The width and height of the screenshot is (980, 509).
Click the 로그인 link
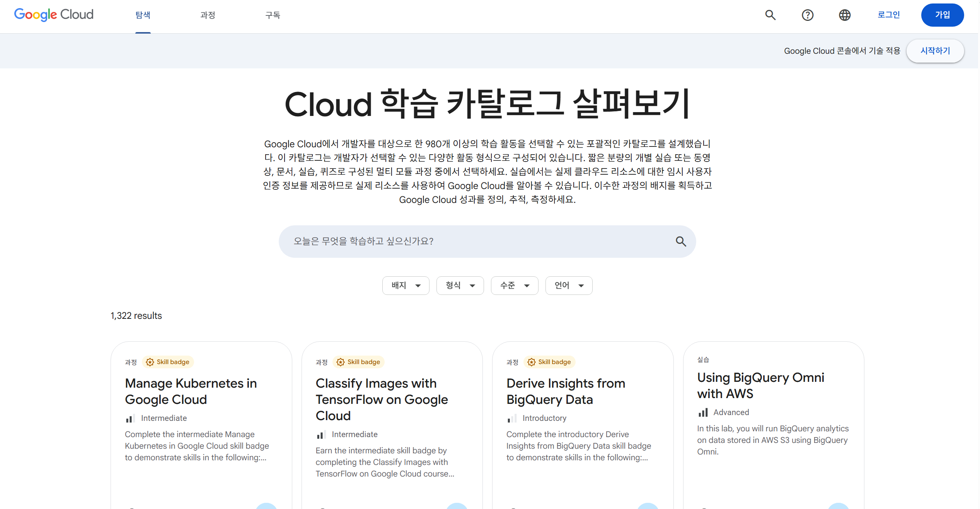pyautogui.click(x=888, y=15)
